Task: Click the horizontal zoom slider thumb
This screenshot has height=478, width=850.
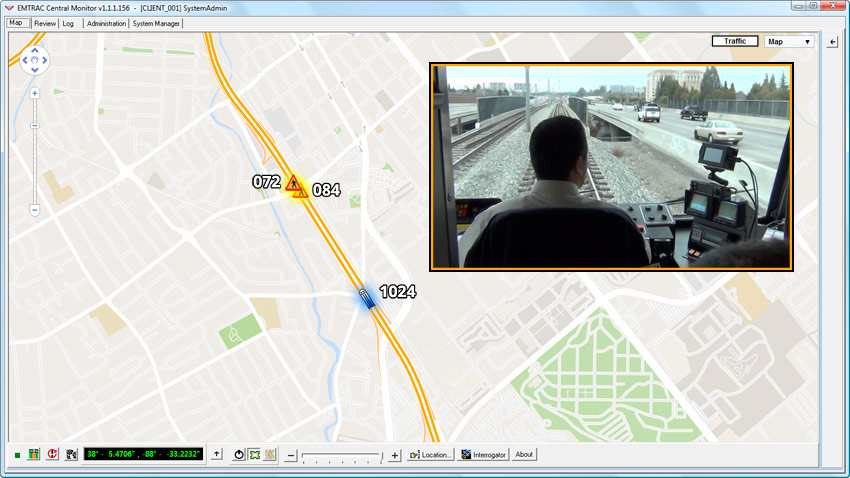Action: pyautogui.click(x=382, y=458)
